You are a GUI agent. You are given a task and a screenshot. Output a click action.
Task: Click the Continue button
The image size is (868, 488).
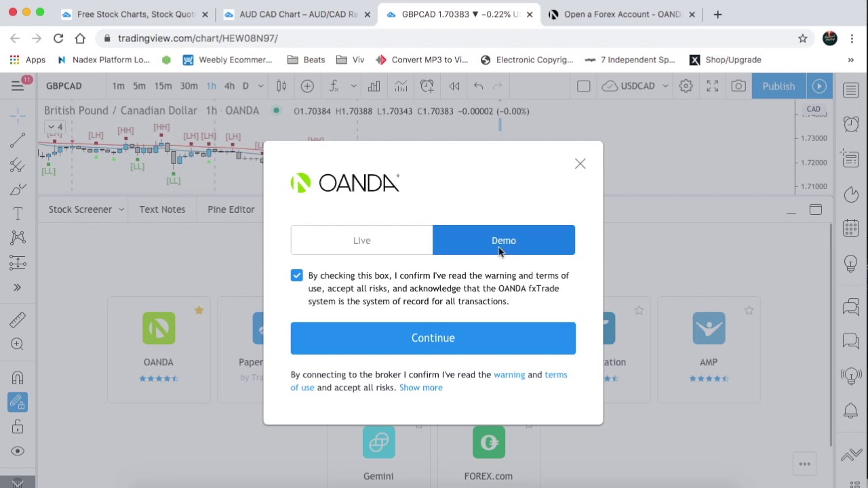[x=433, y=338]
